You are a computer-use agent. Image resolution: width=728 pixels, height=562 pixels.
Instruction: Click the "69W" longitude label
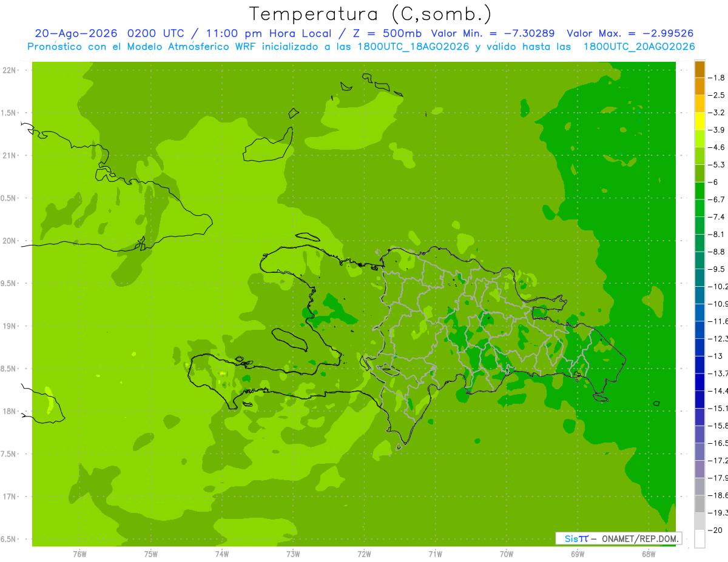coord(578,554)
